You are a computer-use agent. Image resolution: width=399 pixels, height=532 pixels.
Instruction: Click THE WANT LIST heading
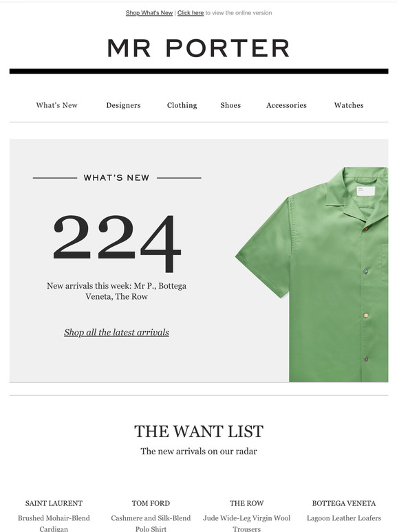point(199,432)
